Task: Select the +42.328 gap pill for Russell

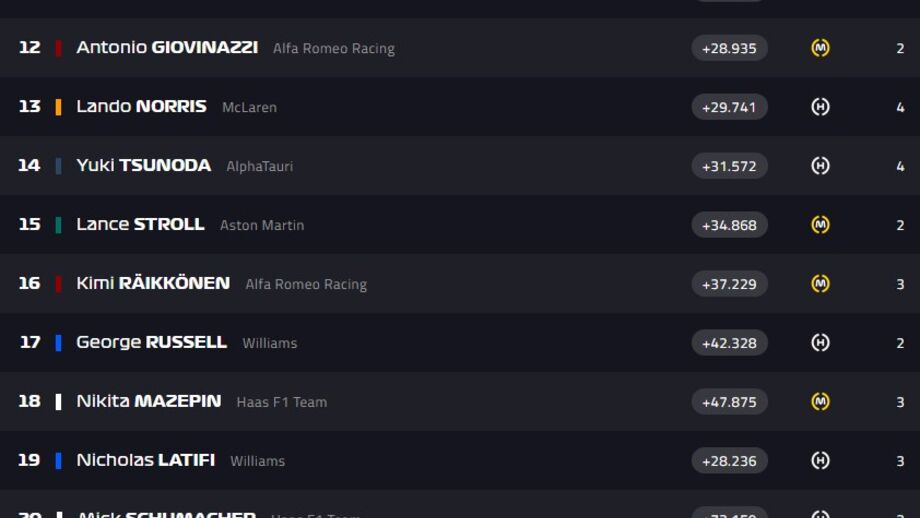Action: (x=729, y=343)
